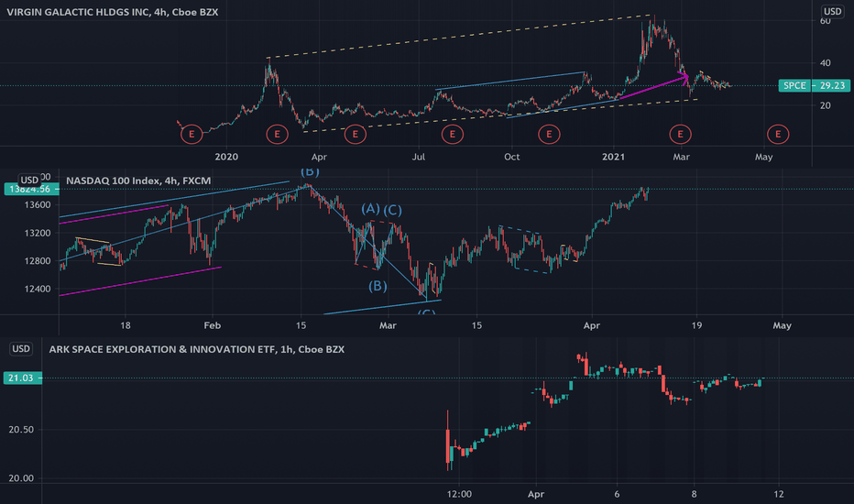
Task: Click the Mar label on NASDAQ time axis
Action: click(388, 325)
